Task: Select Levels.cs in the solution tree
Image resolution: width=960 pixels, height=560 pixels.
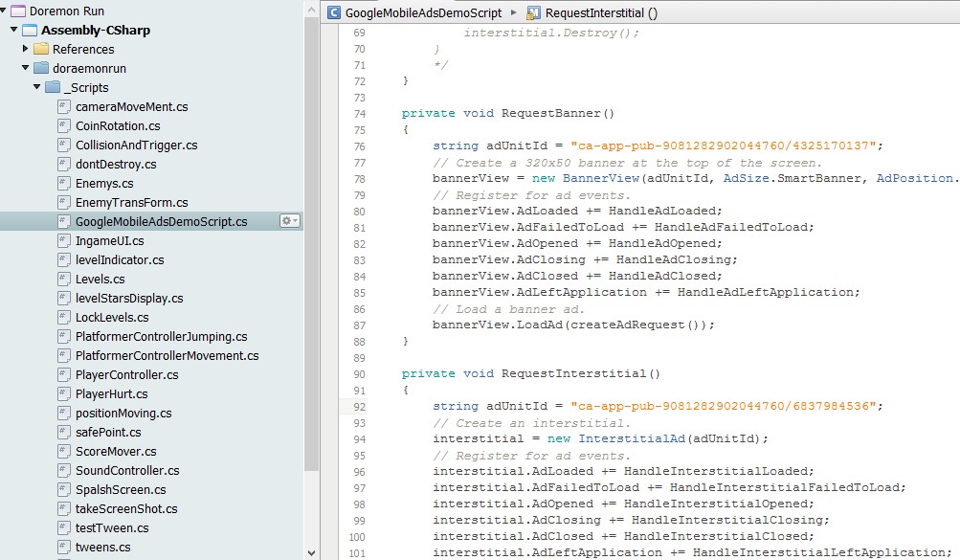Action: [x=100, y=279]
